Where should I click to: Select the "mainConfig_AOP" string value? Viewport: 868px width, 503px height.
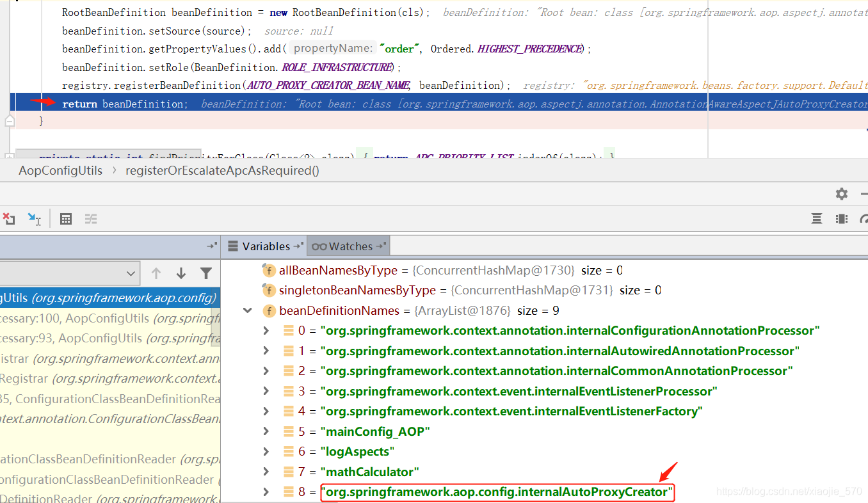point(375,431)
